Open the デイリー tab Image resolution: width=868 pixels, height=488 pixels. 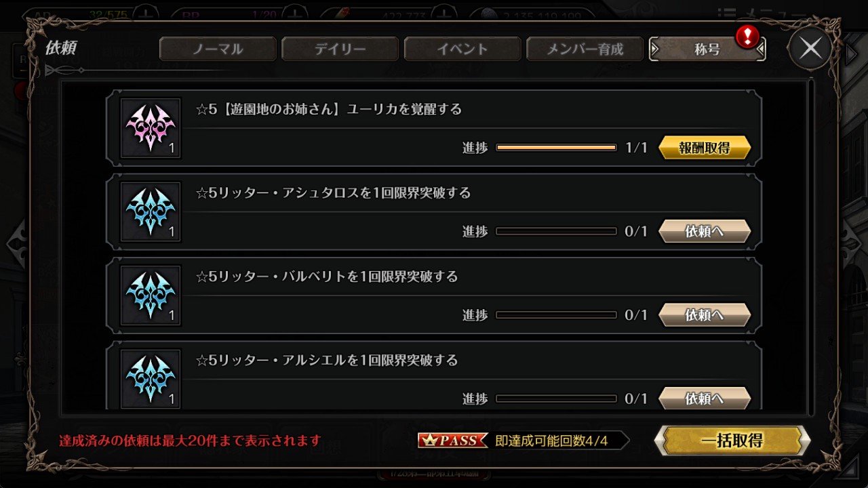[x=340, y=49]
